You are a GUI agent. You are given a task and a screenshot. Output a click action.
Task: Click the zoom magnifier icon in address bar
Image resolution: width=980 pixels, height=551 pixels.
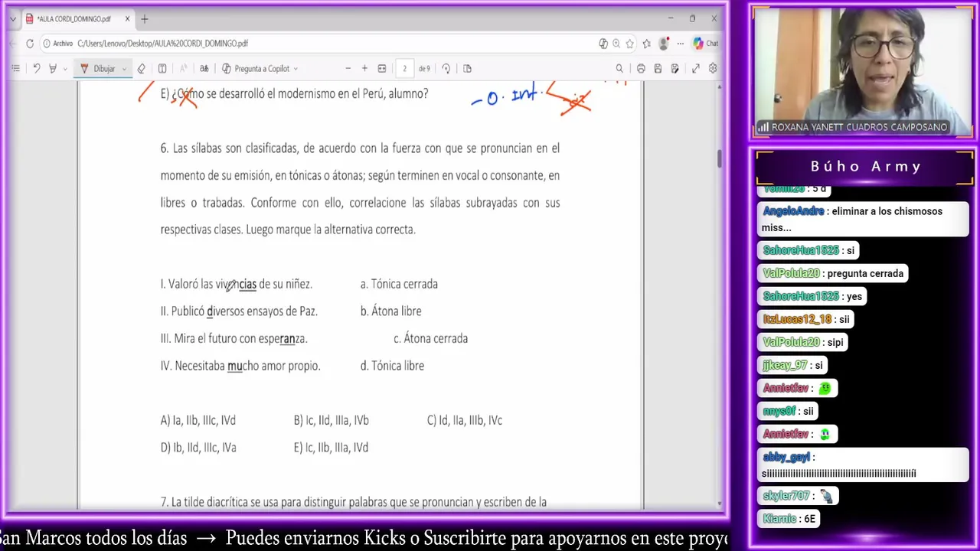pyautogui.click(x=616, y=44)
